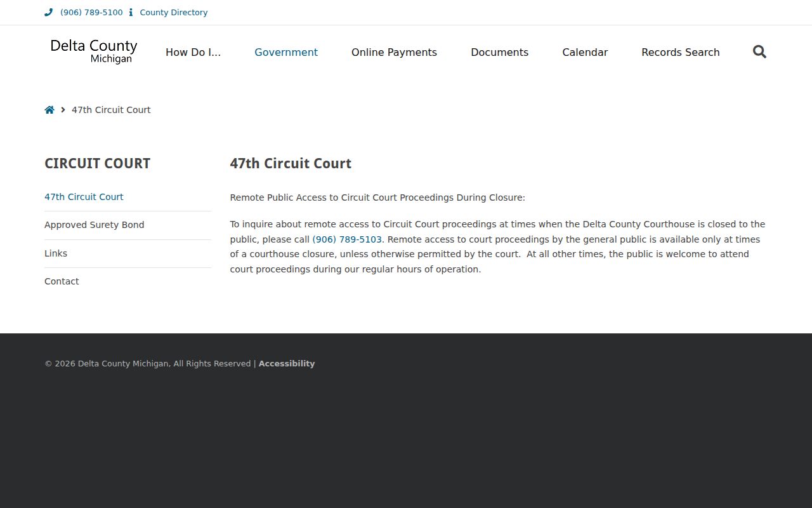Open the Links sidebar item
Viewport: 812px width, 508px height.
[56, 253]
